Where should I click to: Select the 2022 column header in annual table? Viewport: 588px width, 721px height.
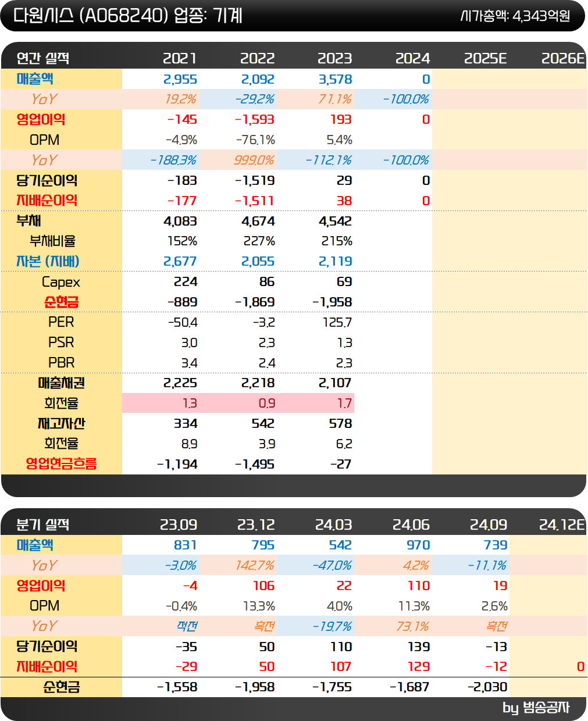coord(257,58)
